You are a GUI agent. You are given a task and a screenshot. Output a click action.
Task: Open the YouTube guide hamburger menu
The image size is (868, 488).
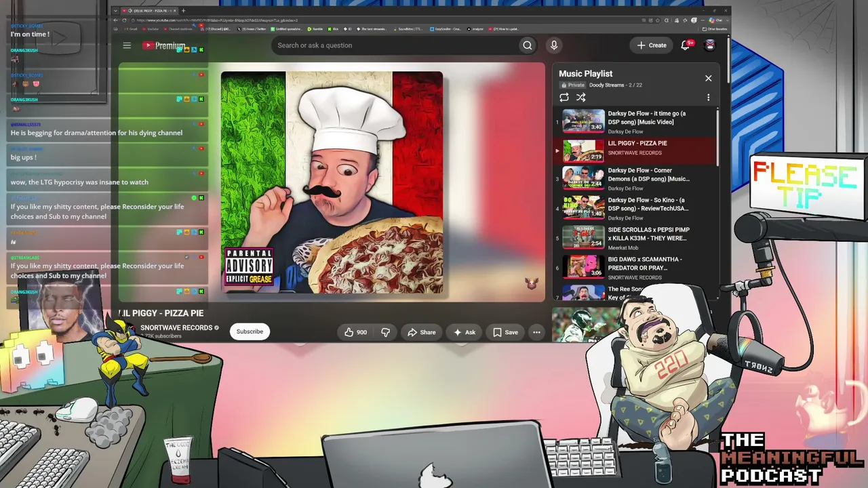pyautogui.click(x=127, y=45)
